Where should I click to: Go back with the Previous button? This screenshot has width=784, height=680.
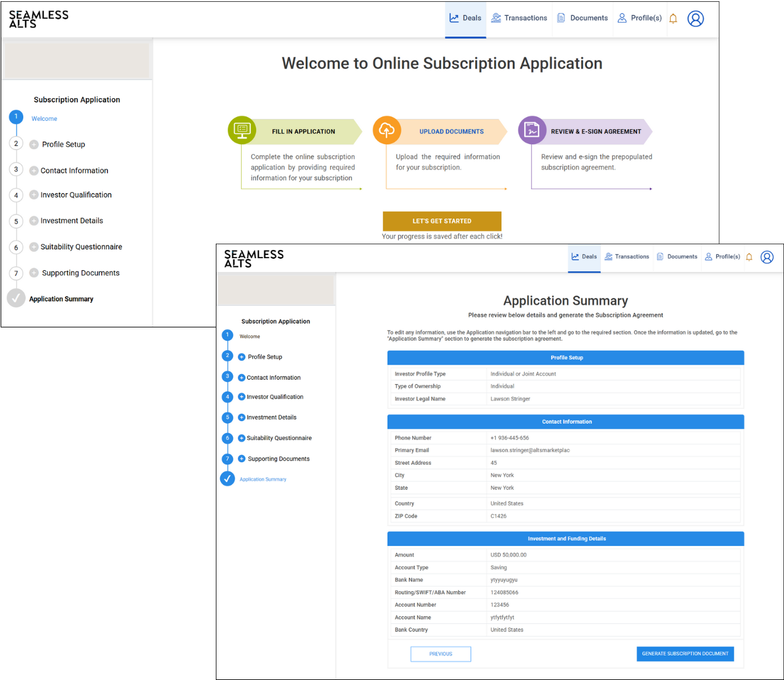(440, 654)
